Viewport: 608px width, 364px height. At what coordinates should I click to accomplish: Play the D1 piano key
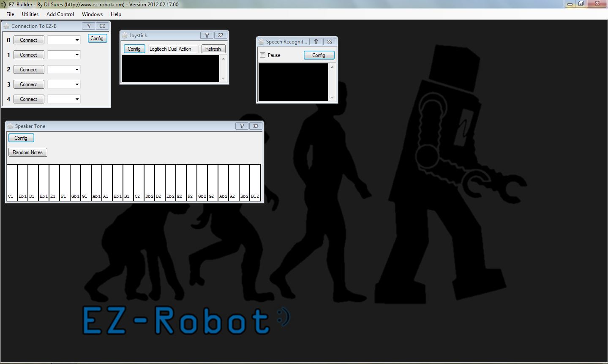coord(33,182)
